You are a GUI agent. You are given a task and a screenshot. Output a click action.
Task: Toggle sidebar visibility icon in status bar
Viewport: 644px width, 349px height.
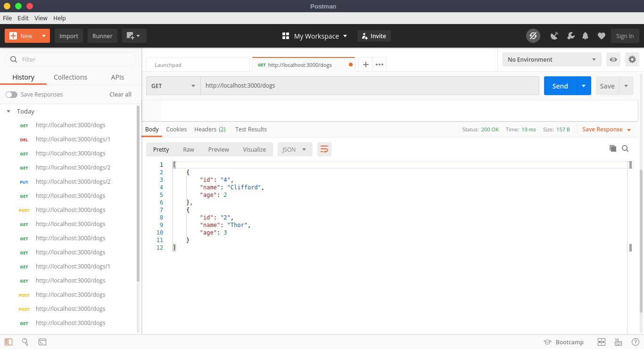8,342
